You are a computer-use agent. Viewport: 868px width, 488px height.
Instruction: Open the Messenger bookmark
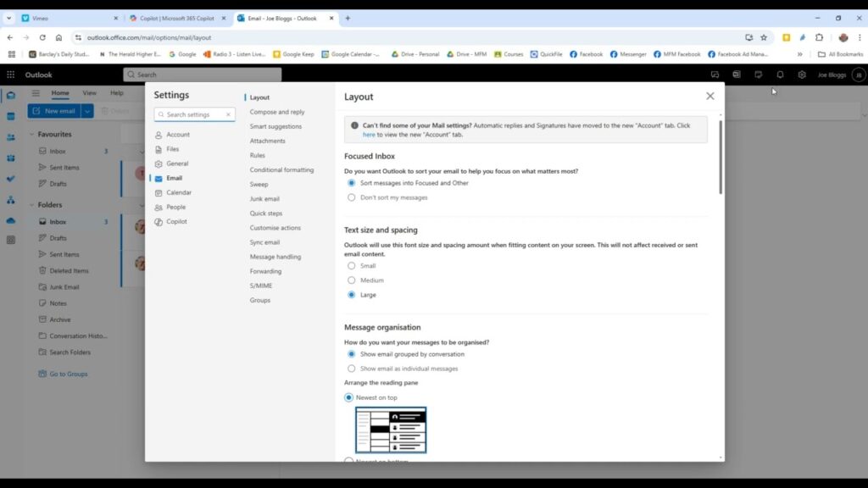click(x=628, y=54)
